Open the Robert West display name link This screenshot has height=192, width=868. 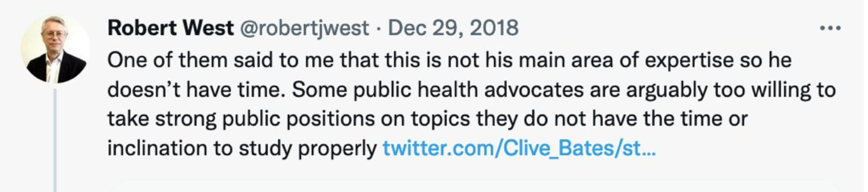171,28
